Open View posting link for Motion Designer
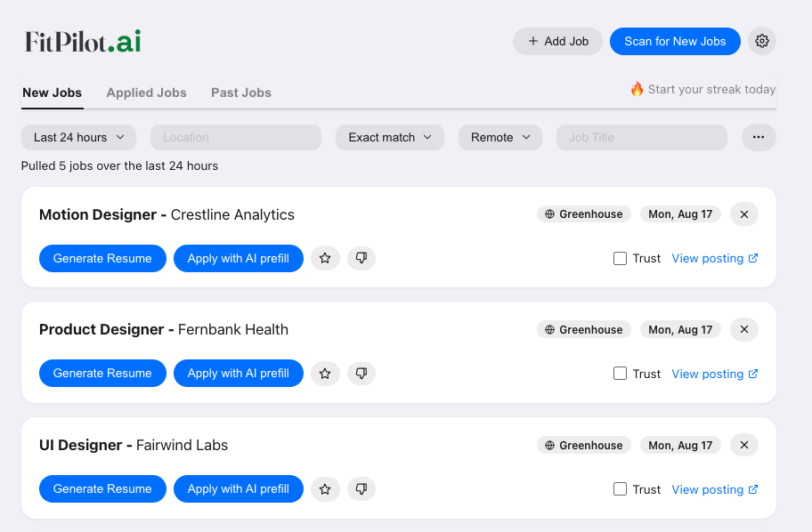This screenshot has height=532, width=812. coord(715,258)
